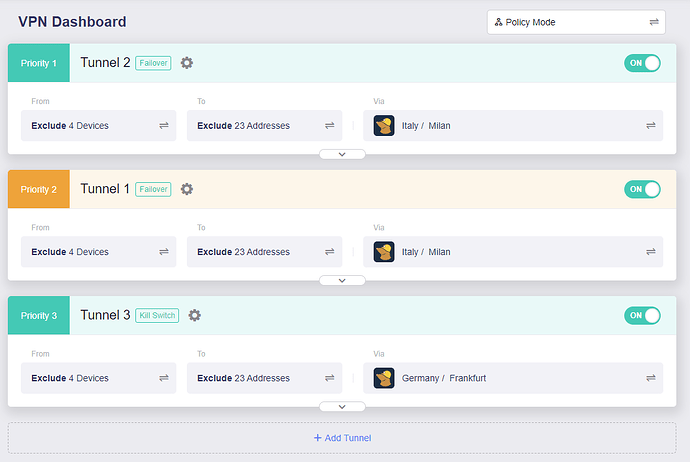The height and width of the screenshot is (462, 690).
Task: Open settings gear for Tunnel 1
Action: click(187, 189)
